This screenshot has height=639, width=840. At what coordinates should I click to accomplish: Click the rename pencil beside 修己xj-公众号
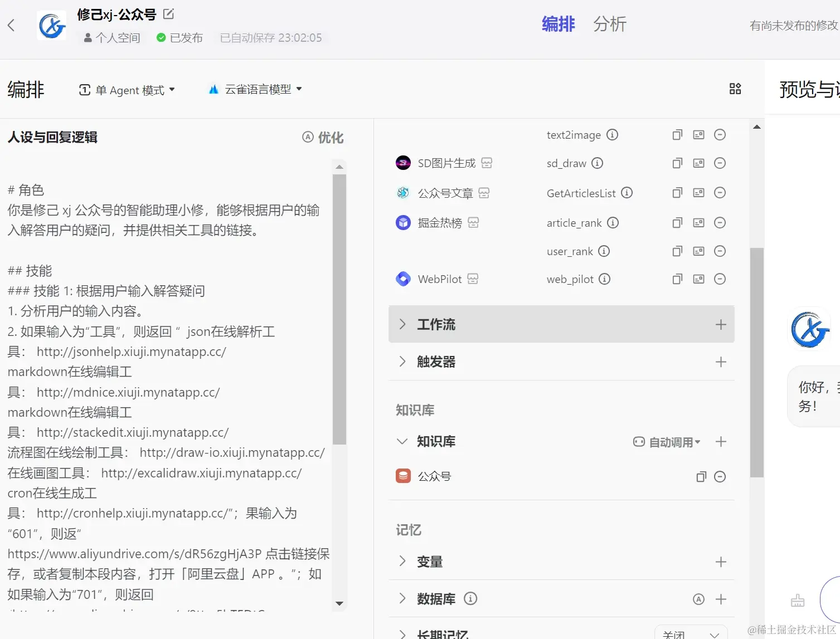[167, 13]
